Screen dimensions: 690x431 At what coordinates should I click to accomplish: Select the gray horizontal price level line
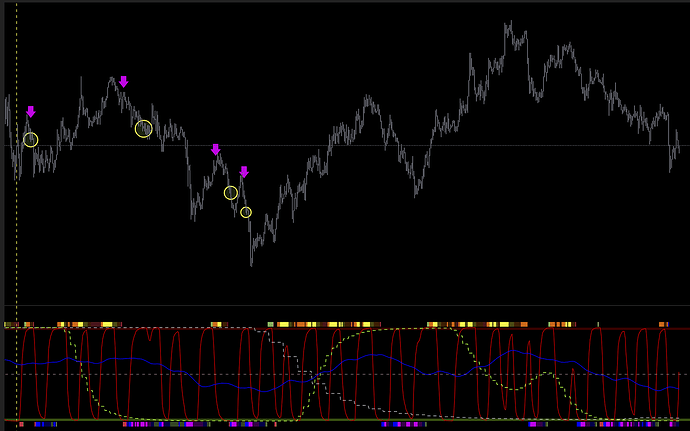click(x=400, y=146)
